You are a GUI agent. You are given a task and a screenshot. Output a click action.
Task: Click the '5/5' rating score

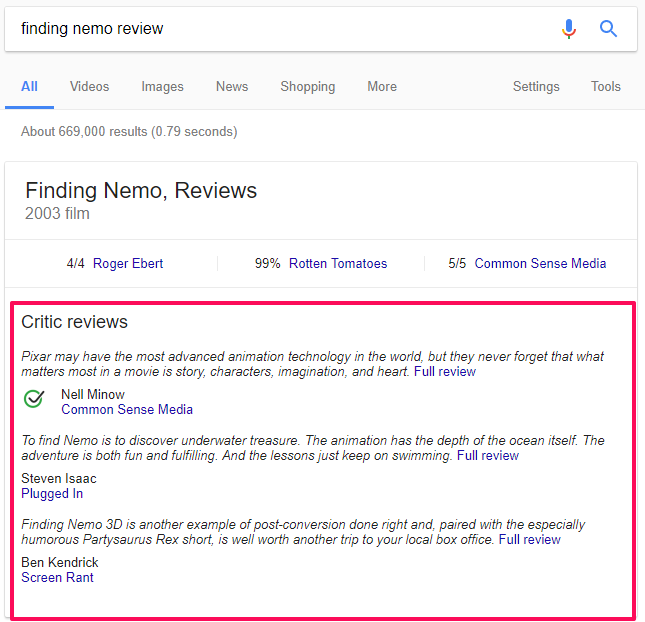pyautogui.click(x=457, y=263)
